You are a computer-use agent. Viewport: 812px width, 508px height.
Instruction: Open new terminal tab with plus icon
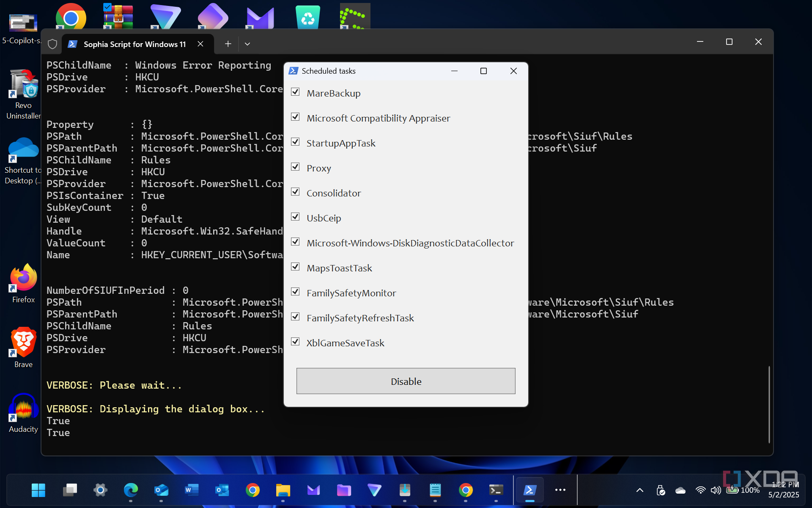[228, 44]
